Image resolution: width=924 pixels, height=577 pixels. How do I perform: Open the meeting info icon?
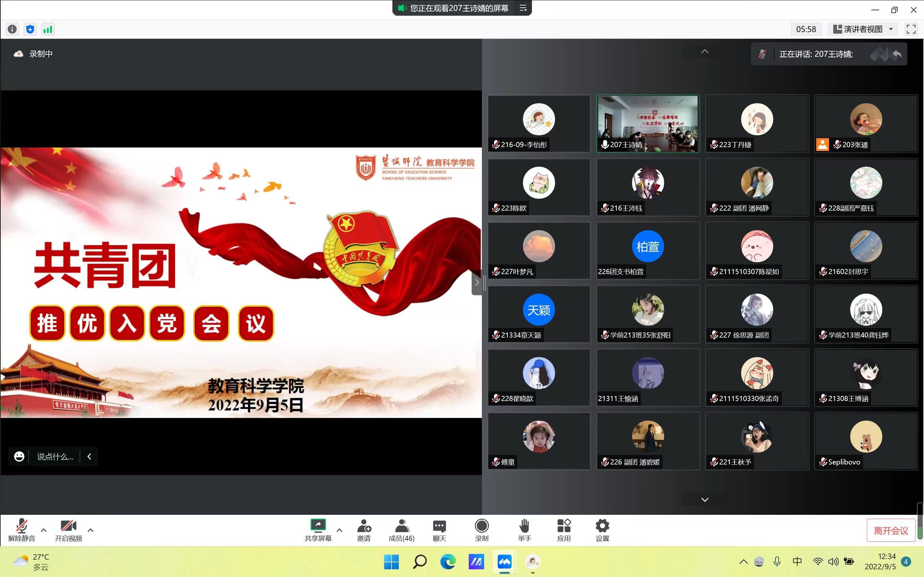tap(12, 29)
